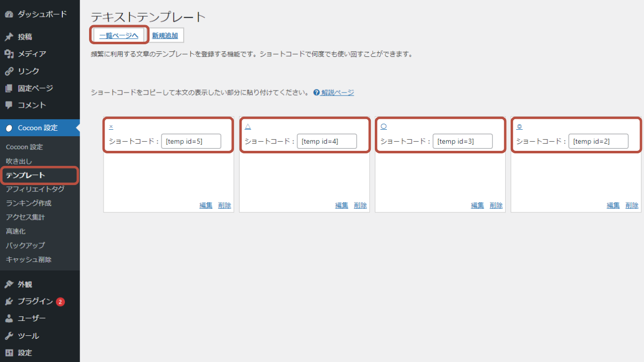Click shortcode field [temp id=5]
Screen dimensions: 644x362
tap(191, 141)
